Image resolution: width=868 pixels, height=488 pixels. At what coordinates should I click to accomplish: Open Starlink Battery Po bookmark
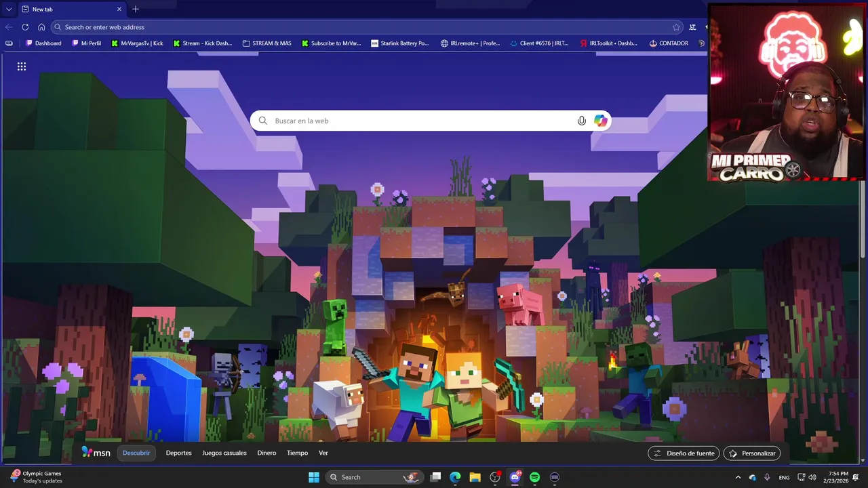pos(400,43)
